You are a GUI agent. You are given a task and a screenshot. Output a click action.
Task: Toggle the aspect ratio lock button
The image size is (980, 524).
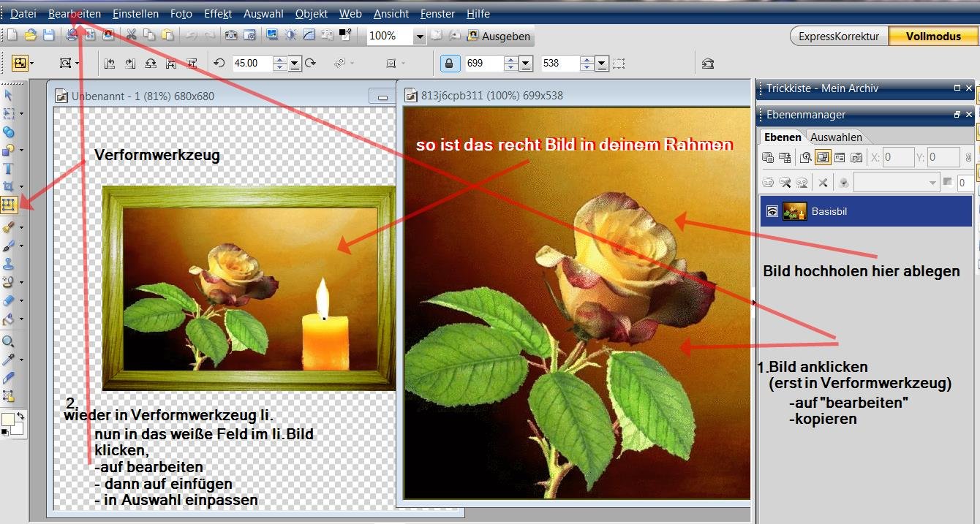click(449, 64)
